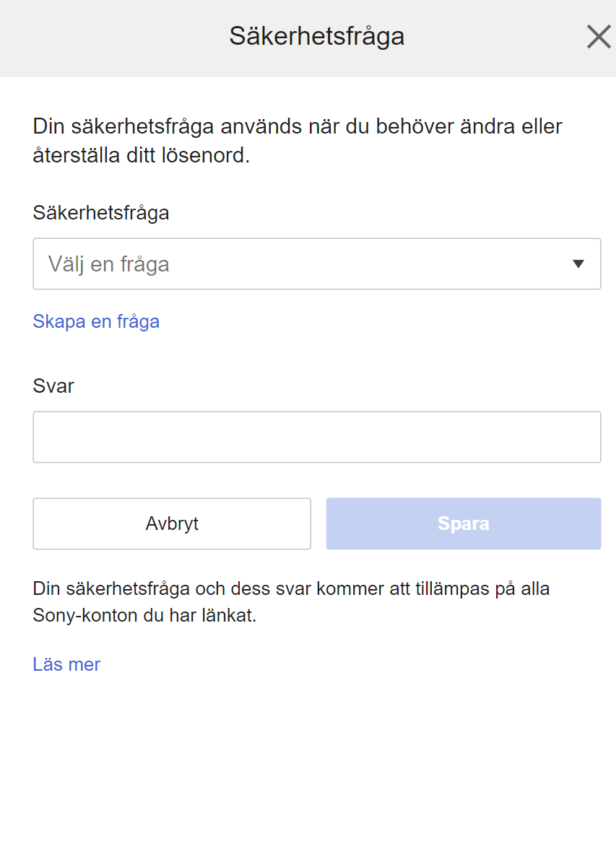Viewport: 616px width, 857px height.
Task: Click the empty answer input under Svar
Action: 316,436
